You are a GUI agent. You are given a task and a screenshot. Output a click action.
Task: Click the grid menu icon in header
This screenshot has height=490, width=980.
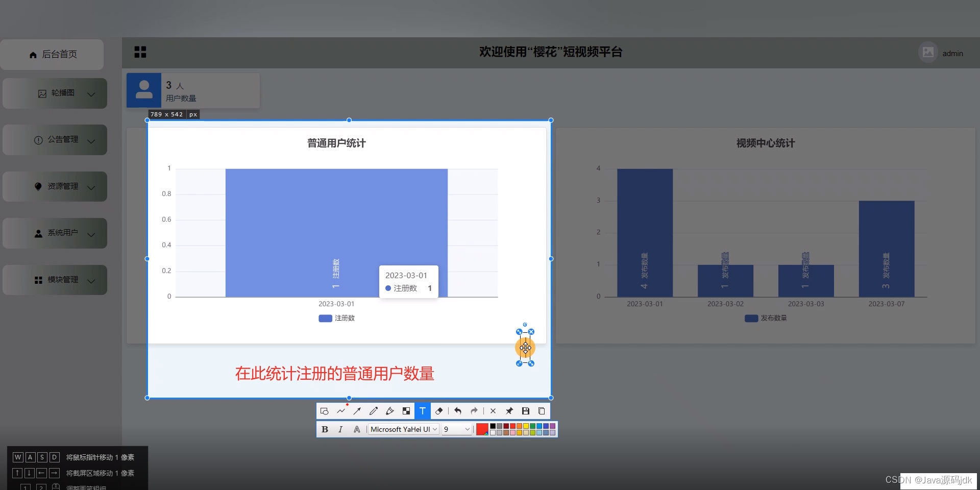point(140,52)
